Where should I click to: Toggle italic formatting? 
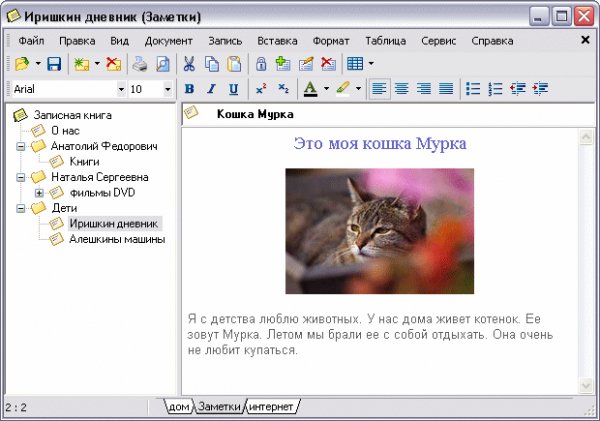[x=211, y=89]
